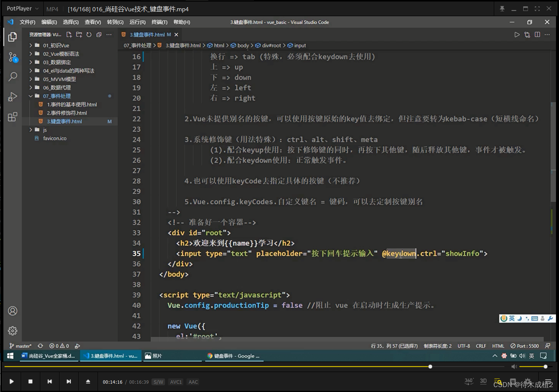The height and width of the screenshot is (392, 559).
Task: Change the UTF-8 encoding setting
Action: pos(464,346)
